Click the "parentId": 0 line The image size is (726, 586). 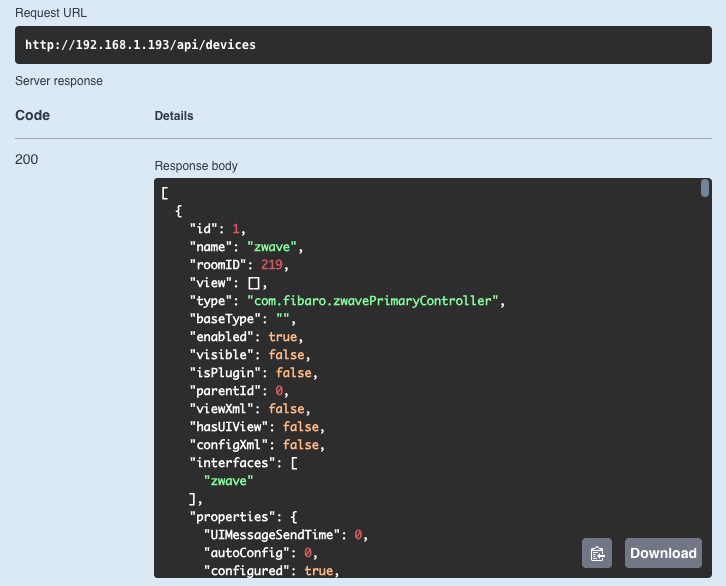(x=239, y=391)
